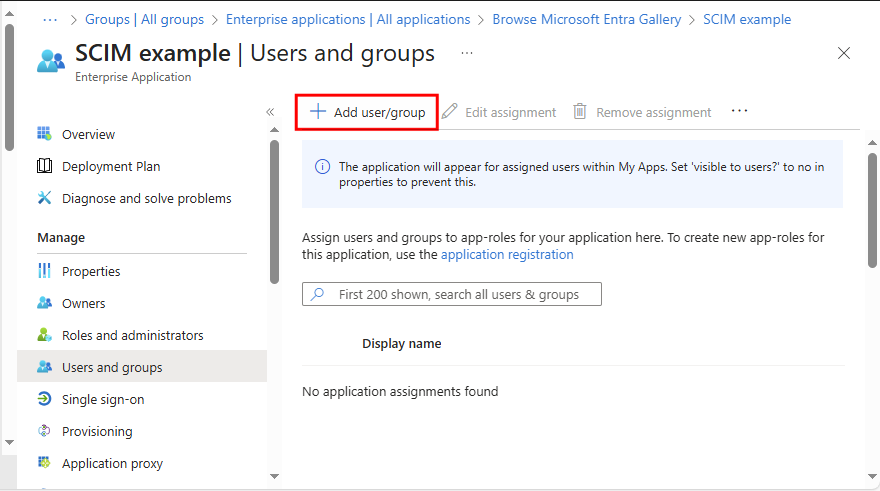880x491 pixels.
Task: Click the side menu scrollbar down arrow
Action: click(x=274, y=476)
